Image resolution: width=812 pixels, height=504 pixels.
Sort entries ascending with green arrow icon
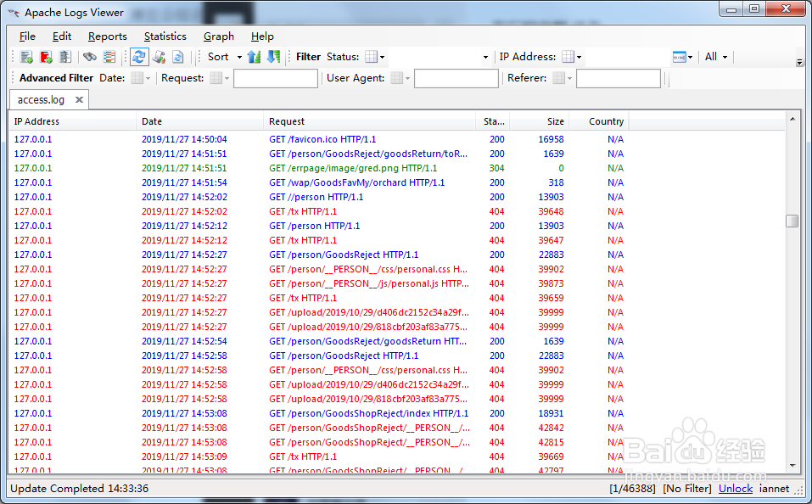[255, 56]
